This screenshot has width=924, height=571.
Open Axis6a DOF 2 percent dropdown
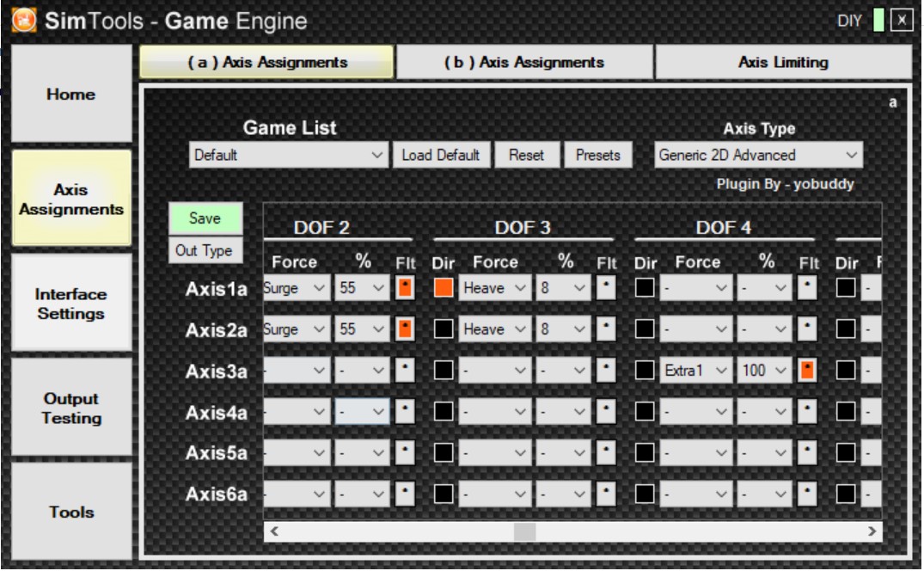362,494
